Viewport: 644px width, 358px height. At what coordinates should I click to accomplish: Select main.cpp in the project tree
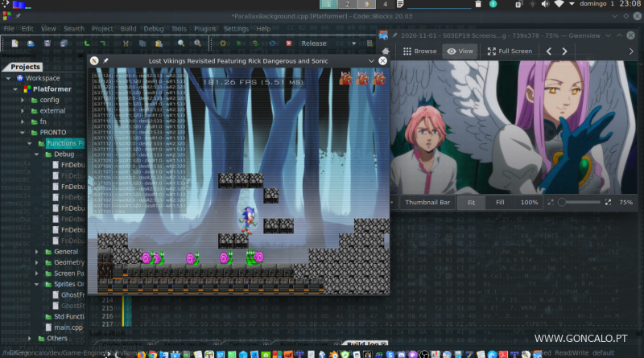click(x=68, y=327)
